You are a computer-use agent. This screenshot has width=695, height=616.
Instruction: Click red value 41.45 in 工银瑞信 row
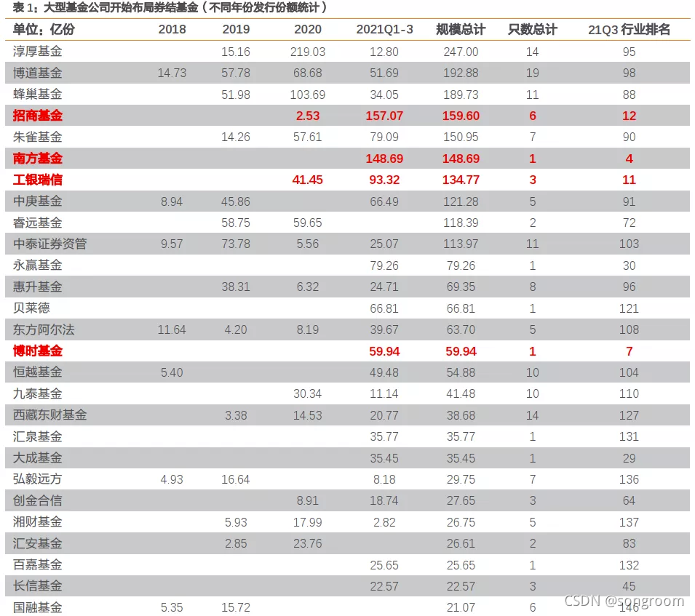click(x=308, y=180)
